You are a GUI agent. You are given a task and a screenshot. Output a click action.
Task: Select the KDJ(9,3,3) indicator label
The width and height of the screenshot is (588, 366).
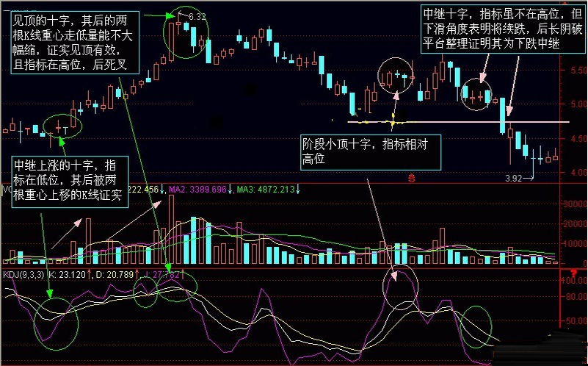(x=23, y=275)
